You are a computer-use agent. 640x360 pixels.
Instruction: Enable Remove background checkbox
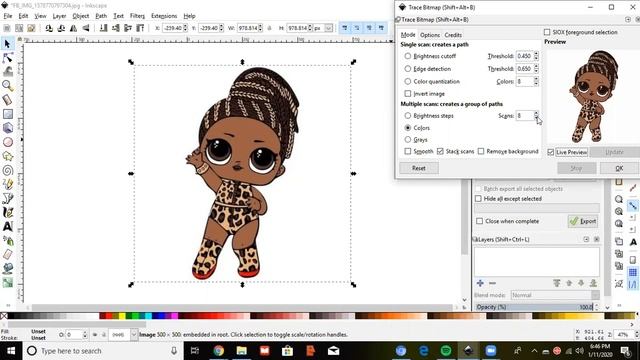pyautogui.click(x=481, y=151)
